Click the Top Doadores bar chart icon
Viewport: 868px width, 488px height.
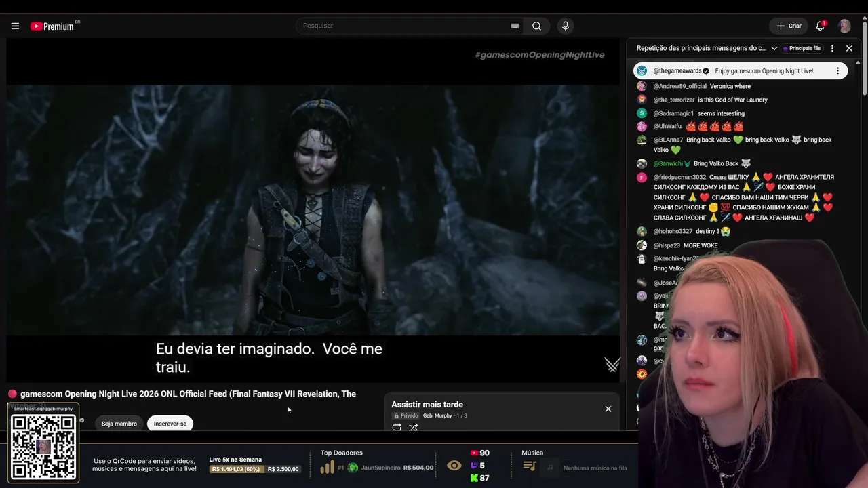click(x=327, y=467)
